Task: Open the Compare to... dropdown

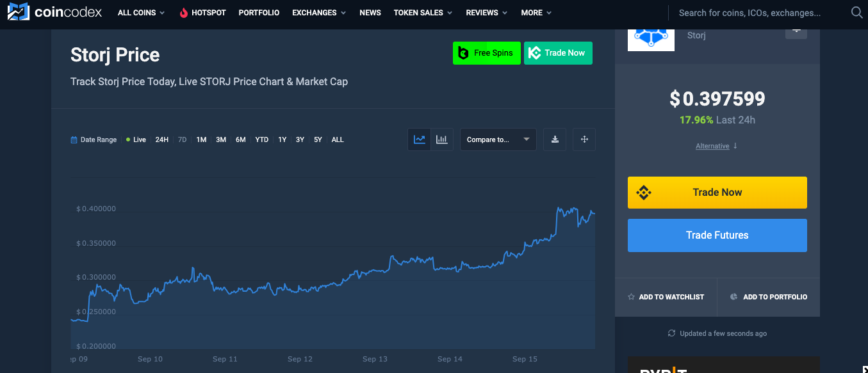Action: tap(498, 139)
